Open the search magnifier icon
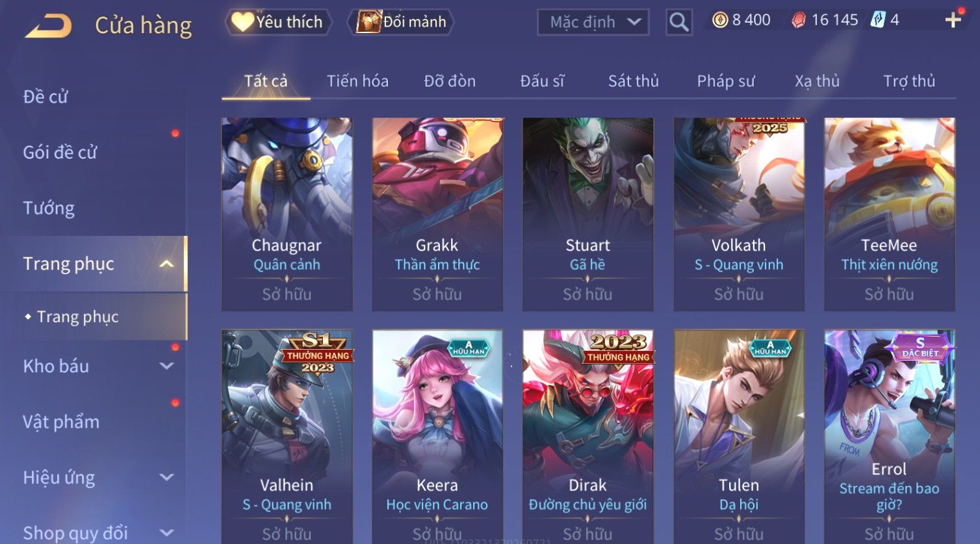The width and height of the screenshot is (980, 544). [679, 22]
